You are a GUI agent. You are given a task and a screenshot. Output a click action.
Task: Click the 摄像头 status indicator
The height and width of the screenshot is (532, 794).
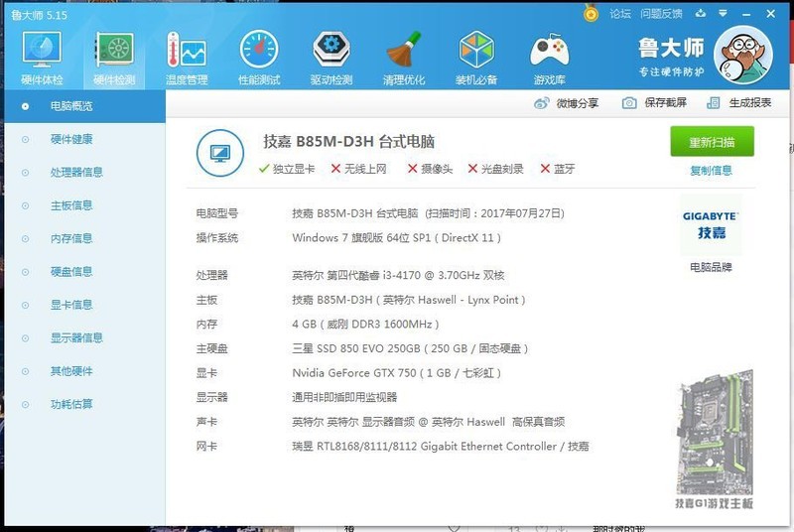430,169
